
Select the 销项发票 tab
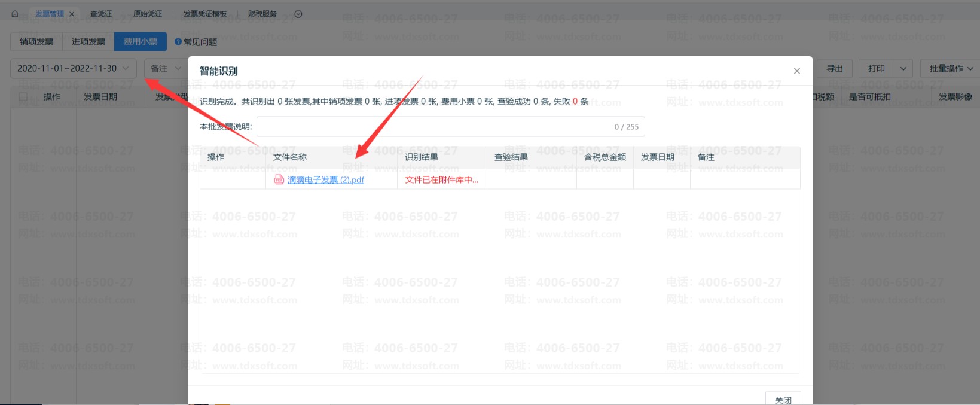click(x=36, y=42)
